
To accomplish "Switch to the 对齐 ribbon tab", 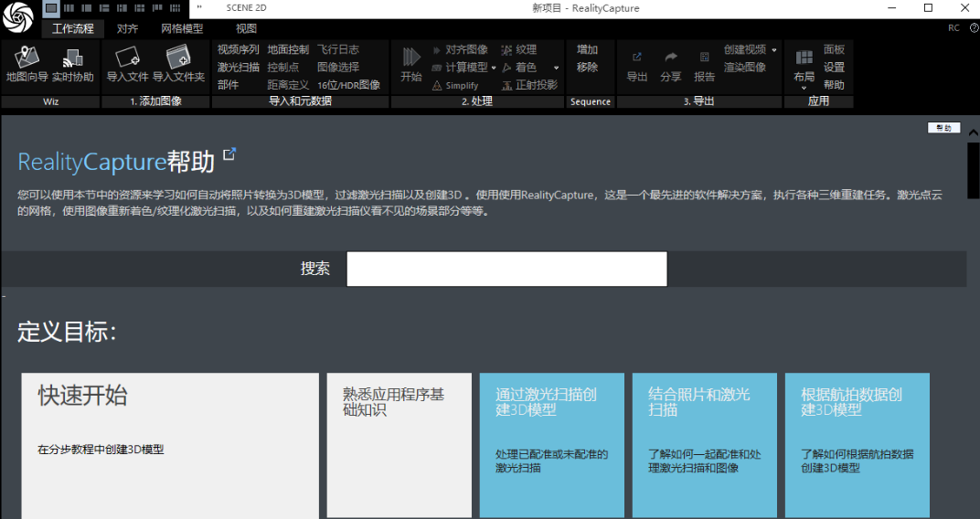I will [x=127, y=28].
